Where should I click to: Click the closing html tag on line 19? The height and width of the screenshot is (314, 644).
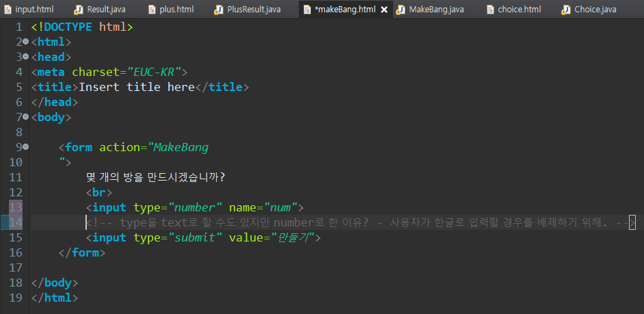click(55, 297)
